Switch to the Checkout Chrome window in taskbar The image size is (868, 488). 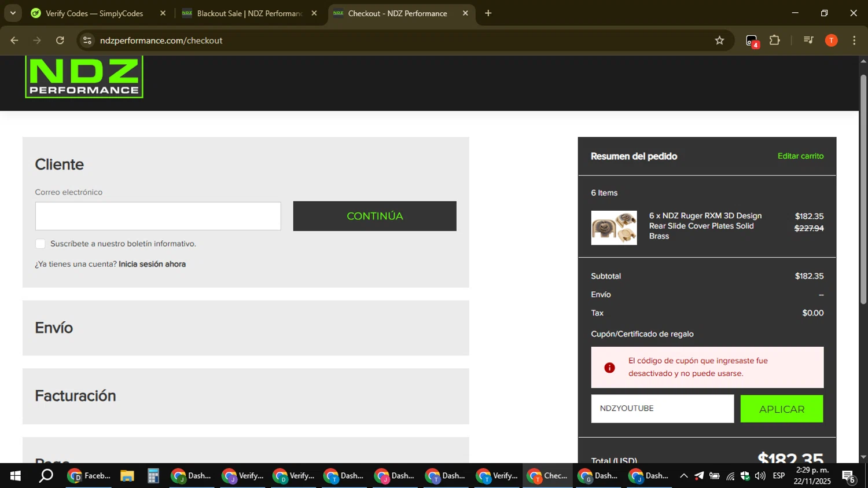547,476
